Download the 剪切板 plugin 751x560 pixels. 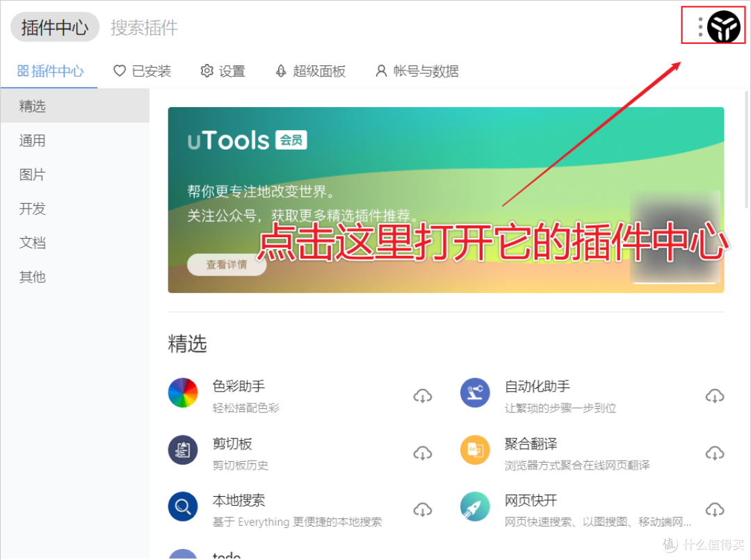423,453
